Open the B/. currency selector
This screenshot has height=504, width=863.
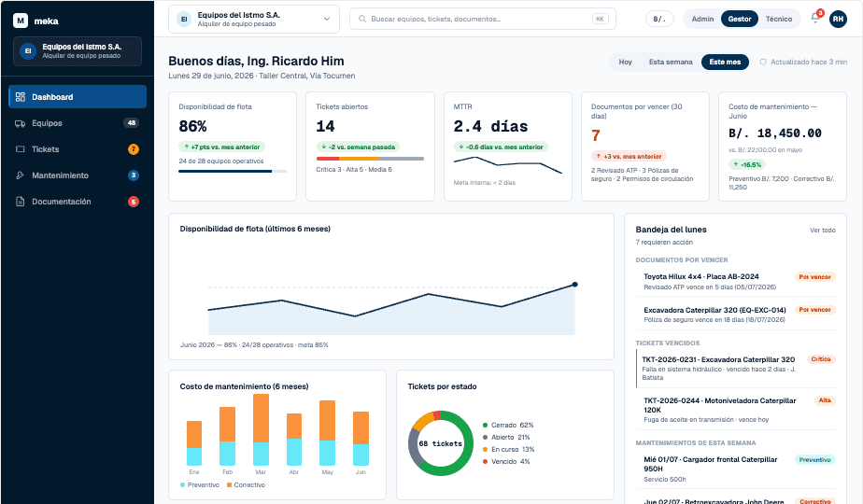tap(659, 19)
